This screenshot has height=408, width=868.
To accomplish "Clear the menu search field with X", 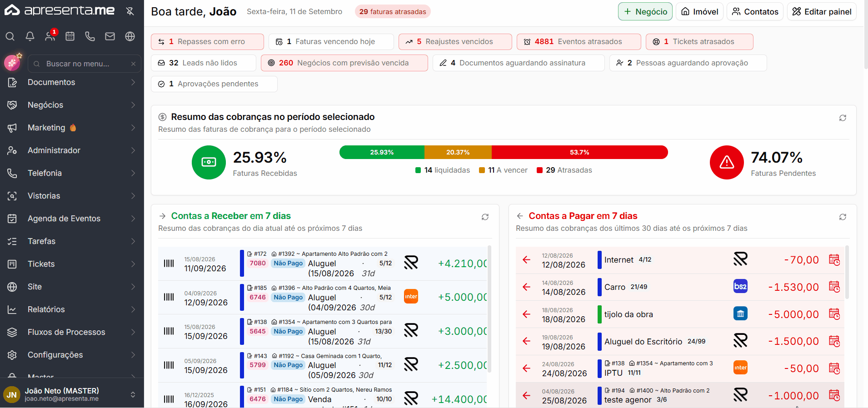I will [133, 64].
